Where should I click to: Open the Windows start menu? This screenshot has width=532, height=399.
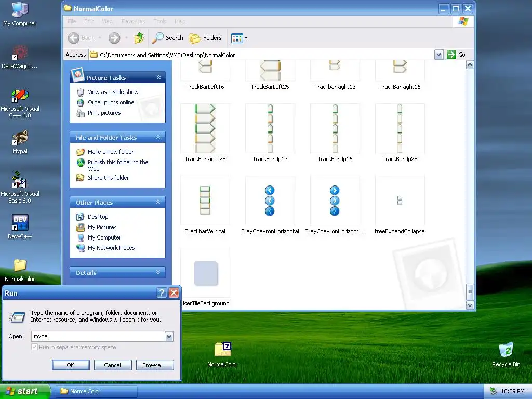(25, 391)
